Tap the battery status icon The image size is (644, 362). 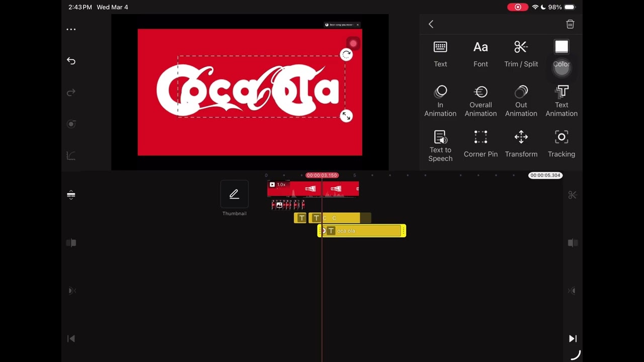pyautogui.click(x=570, y=7)
